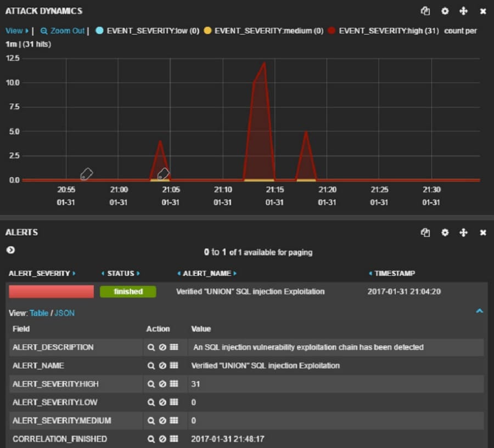494x448 pixels.
Task: Click the exclude icon for CORRELATION_FINISHED
Action: (x=162, y=439)
